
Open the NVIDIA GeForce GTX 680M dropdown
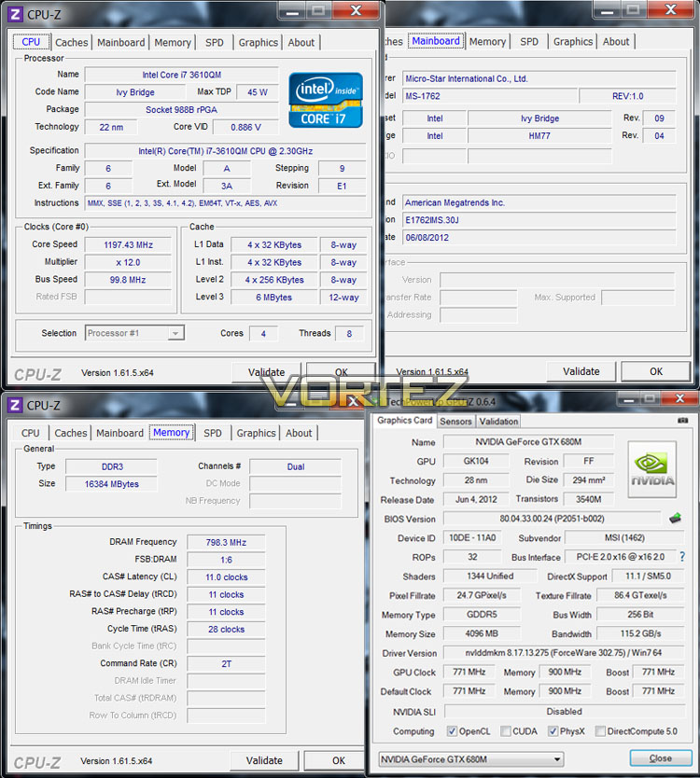click(x=471, y=759)
